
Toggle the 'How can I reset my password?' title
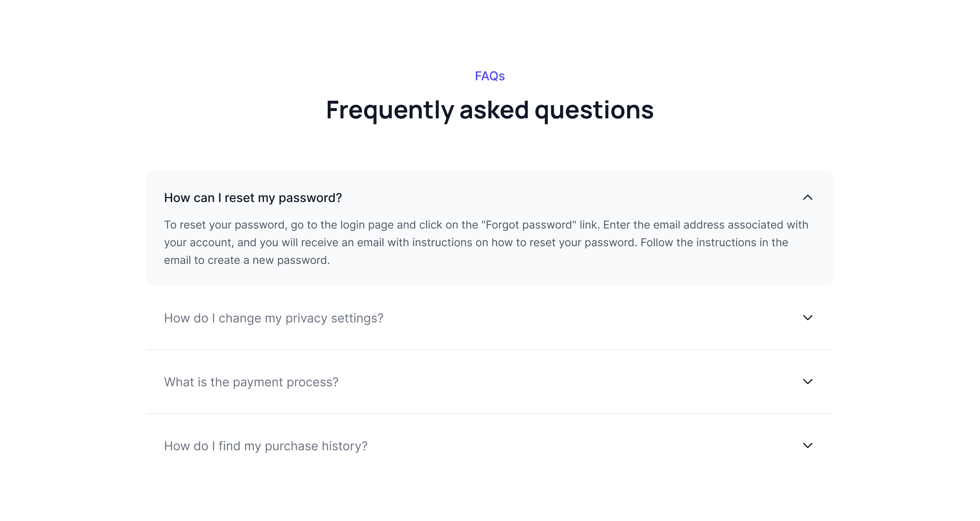(x=252, y=198)
